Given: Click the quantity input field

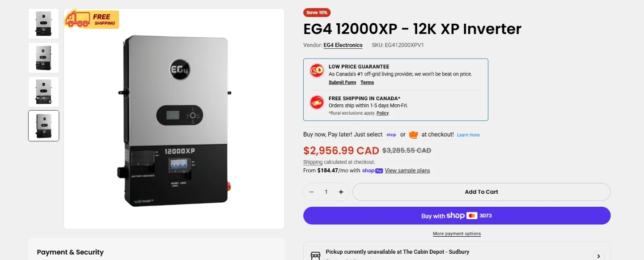Looking at the screenshot, I should (326, 192).
